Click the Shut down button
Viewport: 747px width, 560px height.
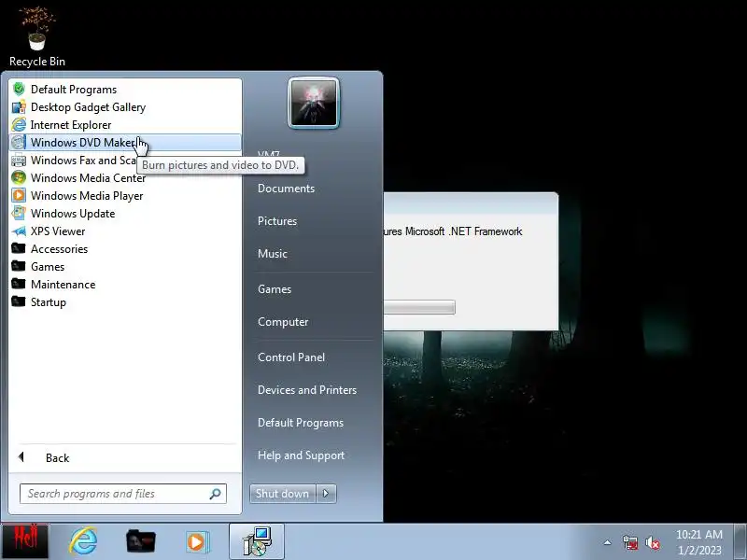point(283,494)
